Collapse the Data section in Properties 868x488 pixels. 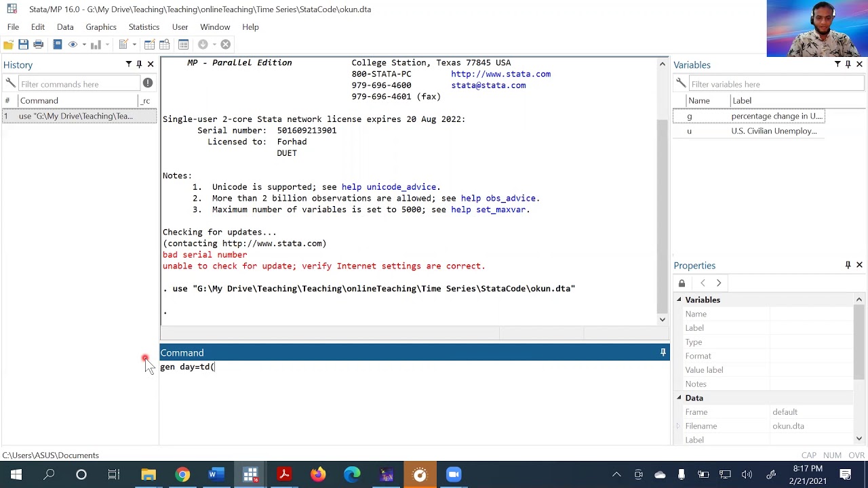tap(679, 398)
